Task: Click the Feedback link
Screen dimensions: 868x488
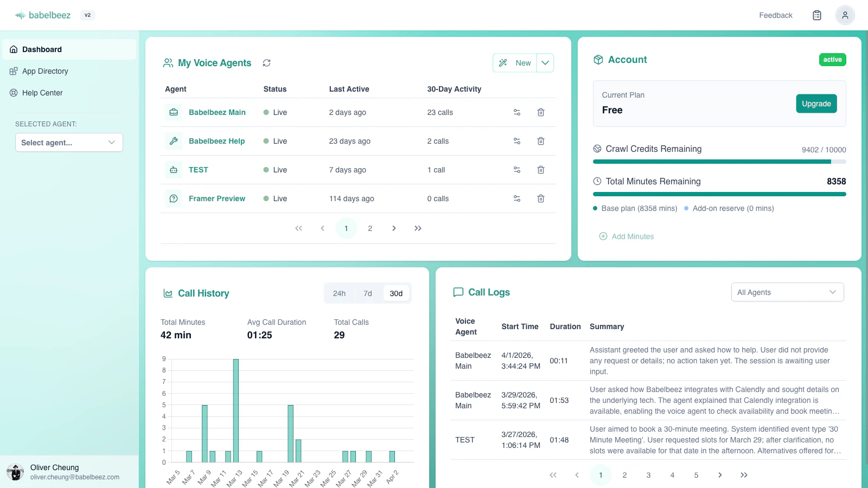Action: coord(776,15)
